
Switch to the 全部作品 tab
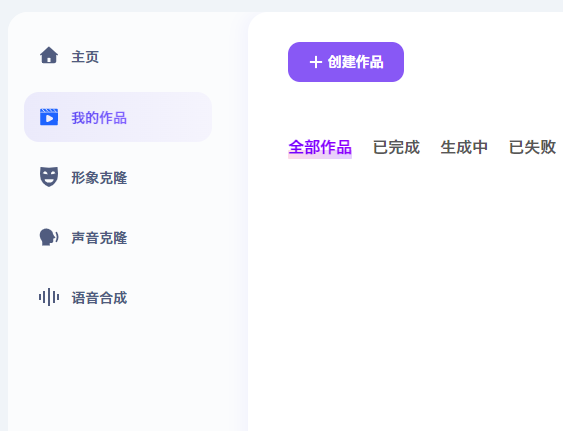pyautogui.click(x=320, y=147)
